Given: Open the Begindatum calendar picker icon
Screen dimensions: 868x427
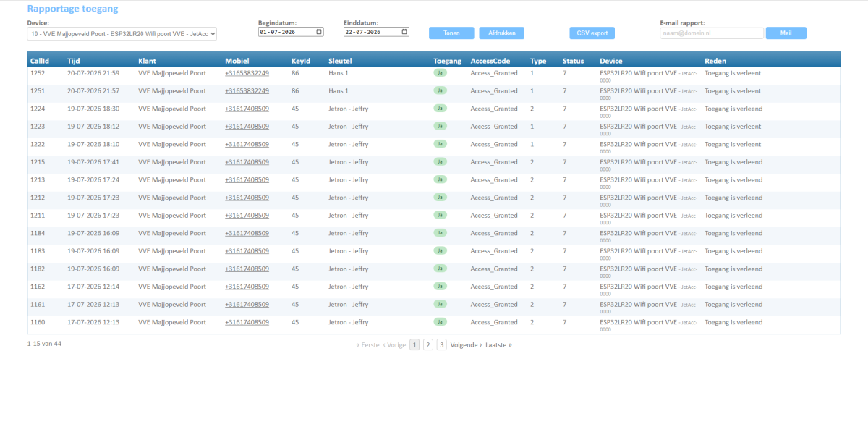Looking at the screenshot, I should tap(319, 32).
